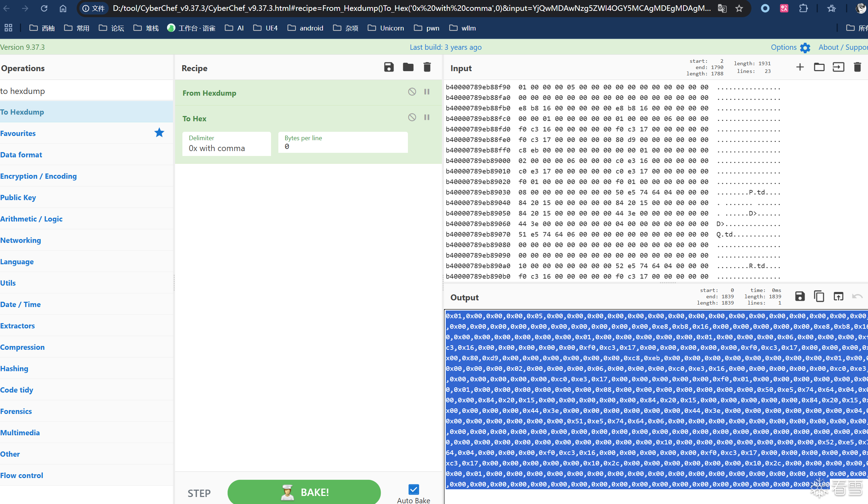The height and width of the screenshot is (504, 868).
Task: Toggle the Auto Bake checkbox
Action: click(x=414, y=489)
